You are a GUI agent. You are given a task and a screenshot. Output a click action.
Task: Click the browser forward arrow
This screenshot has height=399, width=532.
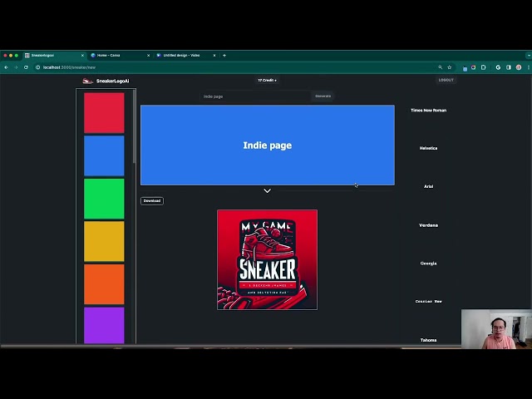pyautogui.click(x=16, y=67)
